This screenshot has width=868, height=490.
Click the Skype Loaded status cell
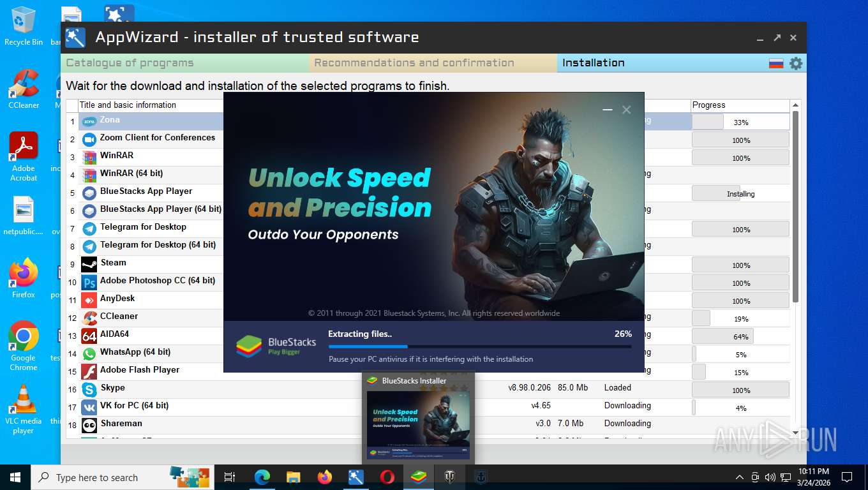(x=618, y=388)
